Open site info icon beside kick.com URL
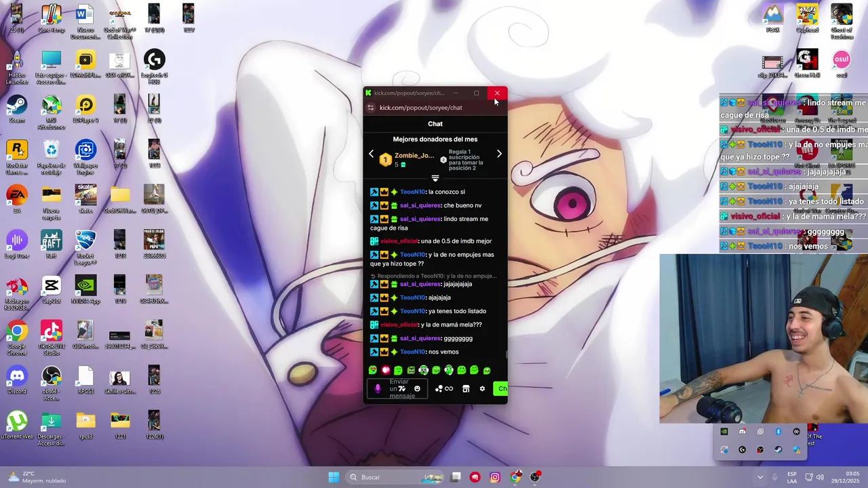The image size is (868, 488). tap(370, 108)
